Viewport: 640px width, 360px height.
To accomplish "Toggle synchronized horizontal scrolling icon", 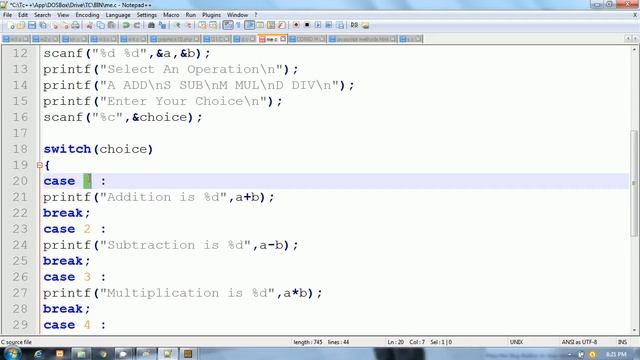I will (213, 25).
